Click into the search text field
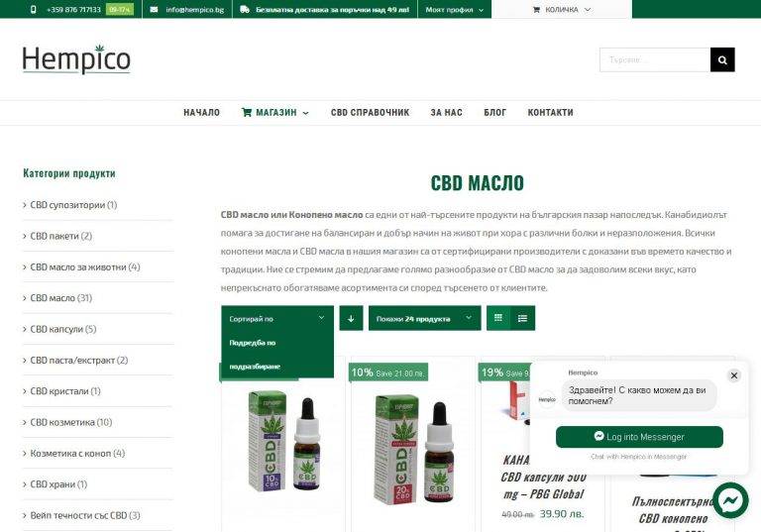This screenshot has width=761, height=532. pos(655,59)
